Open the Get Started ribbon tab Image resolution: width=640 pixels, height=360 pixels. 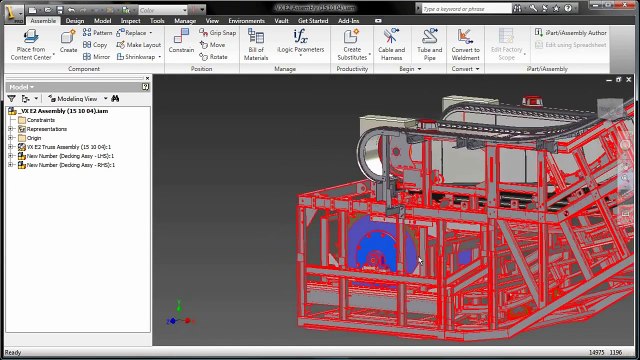coord(313,20)
